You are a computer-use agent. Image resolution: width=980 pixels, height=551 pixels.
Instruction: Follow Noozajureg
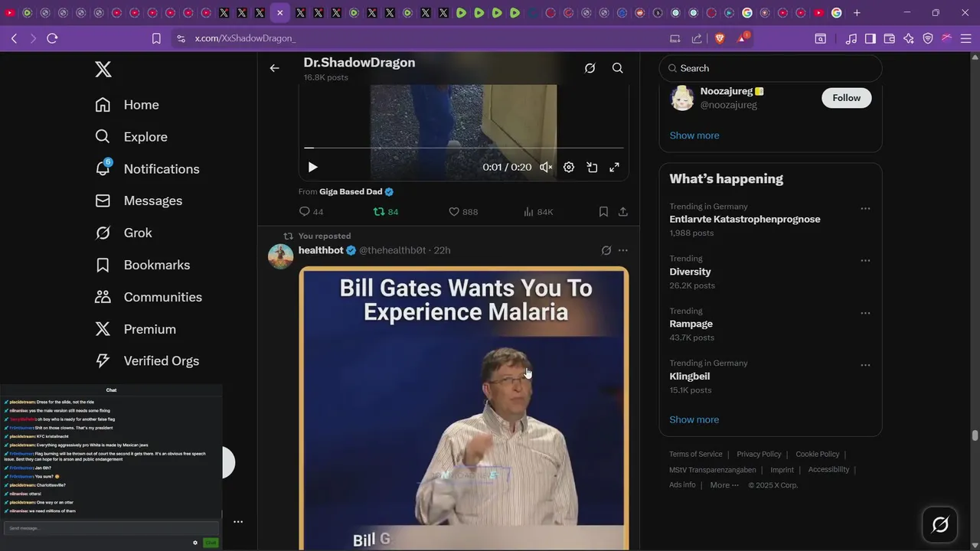(847, 98)
